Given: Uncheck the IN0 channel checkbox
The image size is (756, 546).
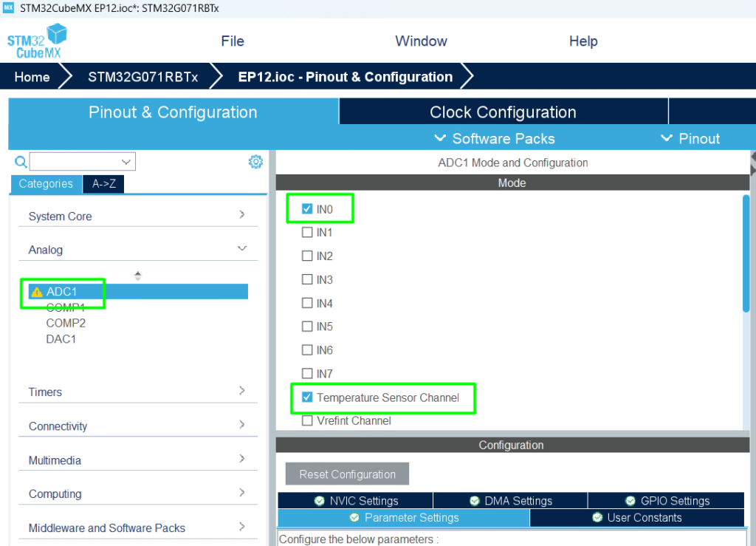Looking at the screenshot, I should tap(307, 209).
